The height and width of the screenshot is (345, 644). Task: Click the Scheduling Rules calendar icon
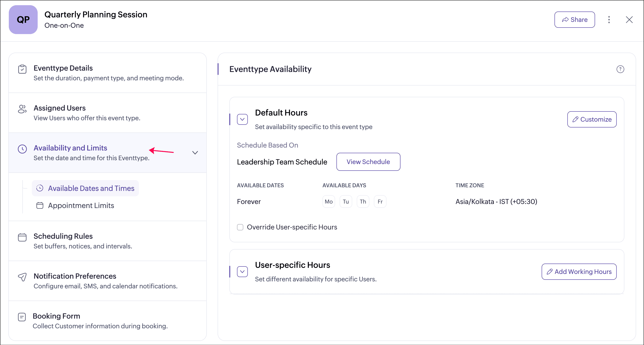tap(22, 237)
